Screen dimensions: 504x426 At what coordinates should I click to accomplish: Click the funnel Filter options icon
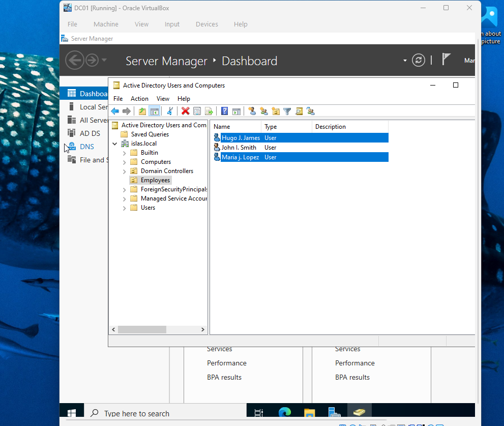[x=287, y=111]
